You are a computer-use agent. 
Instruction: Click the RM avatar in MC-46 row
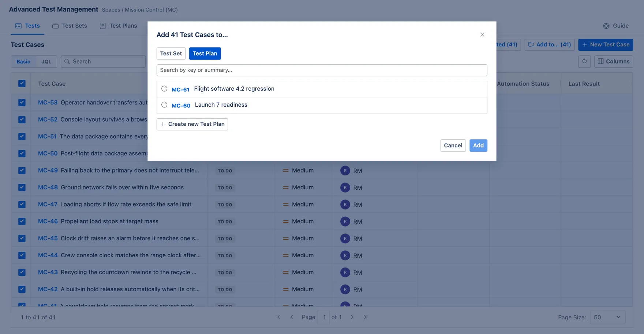[x=345, y=221]
